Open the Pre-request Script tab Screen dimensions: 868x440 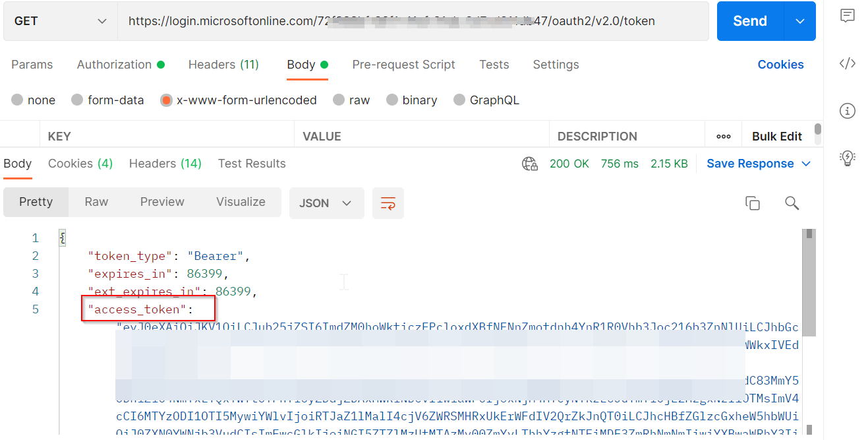[x=403, y=65]
